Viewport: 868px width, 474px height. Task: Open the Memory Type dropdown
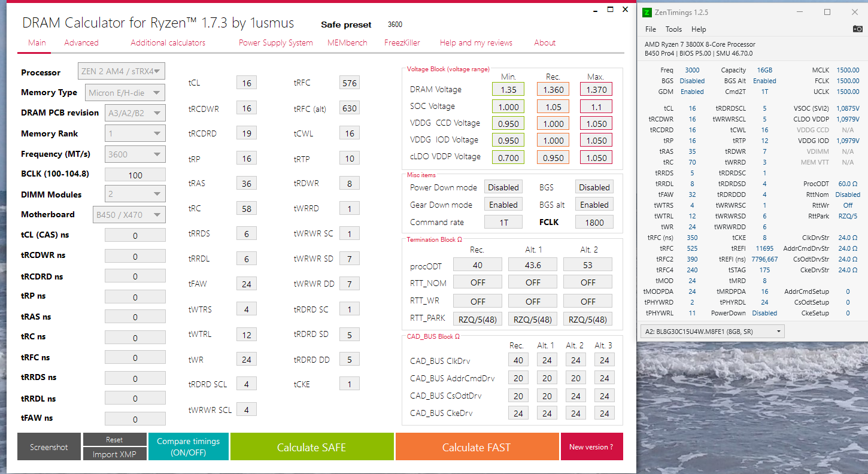(x=125, y=92)
